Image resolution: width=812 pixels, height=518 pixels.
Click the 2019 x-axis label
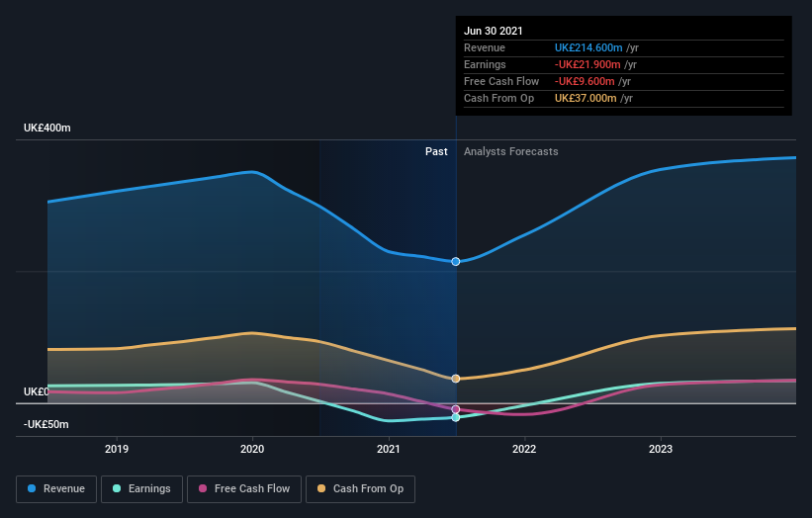(117, 449)
